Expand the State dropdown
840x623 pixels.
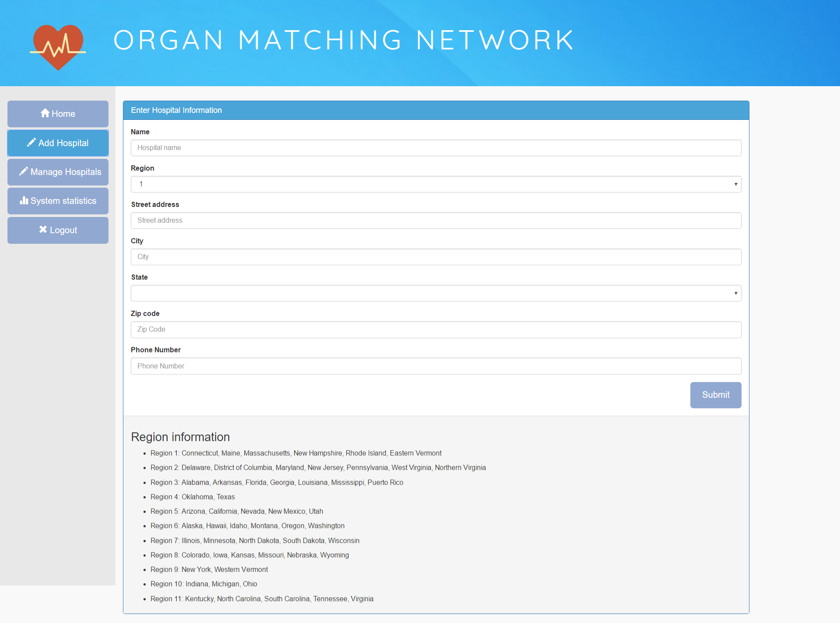click(x=435, y=293)
